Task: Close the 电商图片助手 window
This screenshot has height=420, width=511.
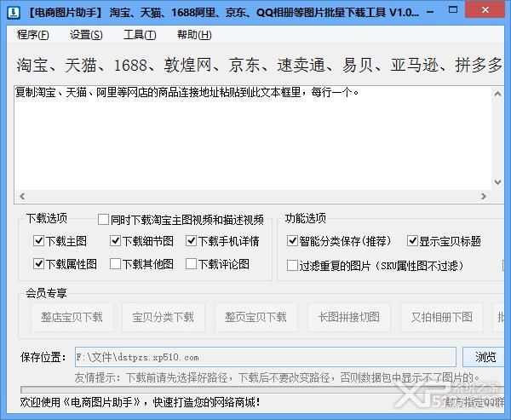Action: pyautogui.click(x=485, y=9)
